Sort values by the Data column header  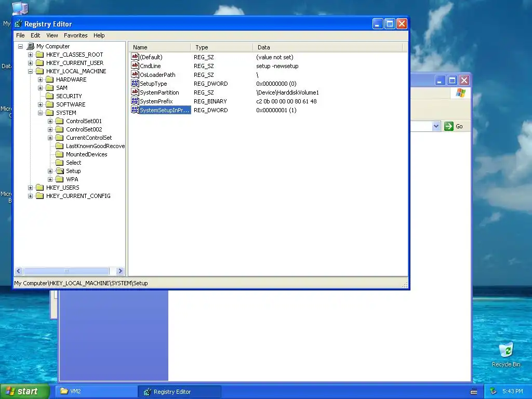[x=327, y=47]
